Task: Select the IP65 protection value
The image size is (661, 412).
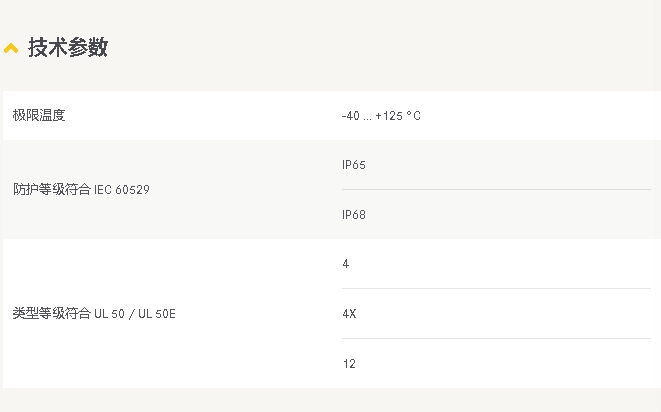Action: 354,165
